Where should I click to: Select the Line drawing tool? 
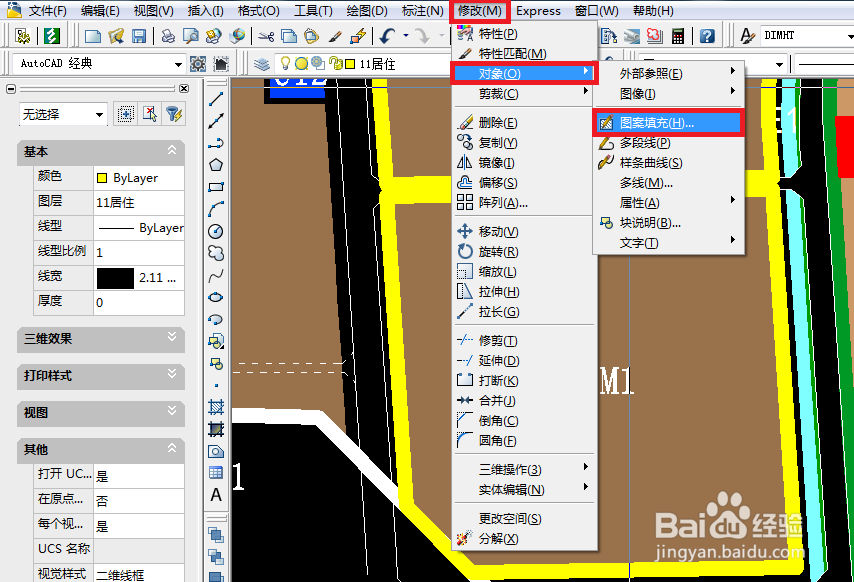tap(216, 99)
